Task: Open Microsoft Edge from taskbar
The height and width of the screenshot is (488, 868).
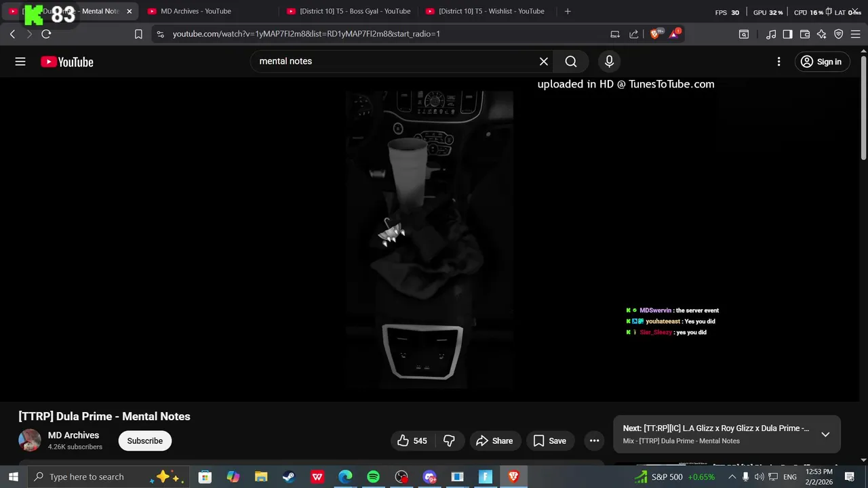Action: pos(345,477)
